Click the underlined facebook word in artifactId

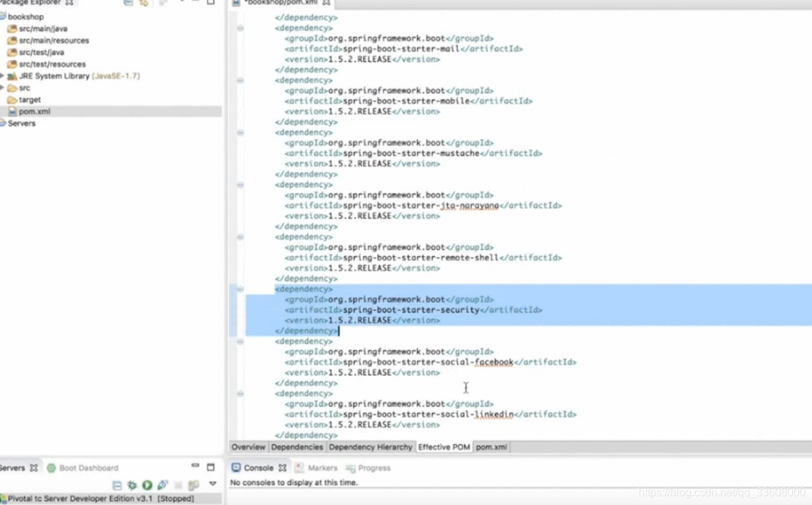[x=494, y=362]
